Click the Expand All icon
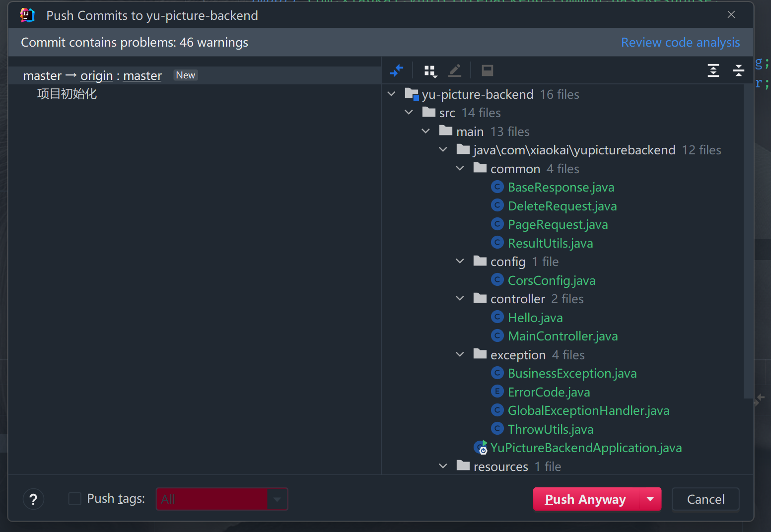The width and height of the screenshot is (771, 532). [x=713, y=71]
